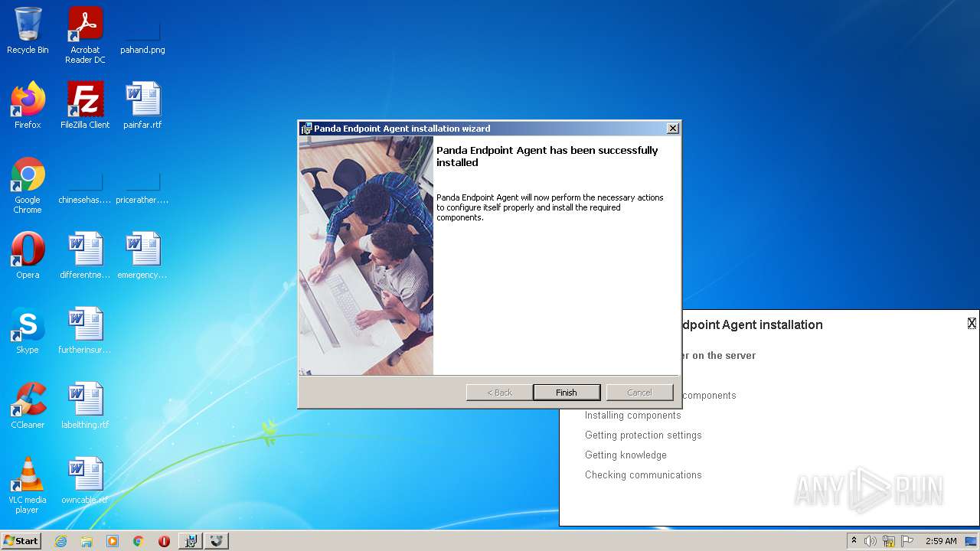Click the Finish button in the wizard
Screen dimensions: 980x551
[x=567, y=393]
